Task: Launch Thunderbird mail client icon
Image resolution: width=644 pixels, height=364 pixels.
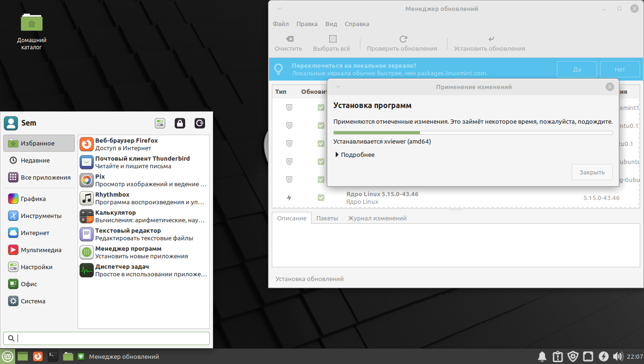Action: click(87, 162)
